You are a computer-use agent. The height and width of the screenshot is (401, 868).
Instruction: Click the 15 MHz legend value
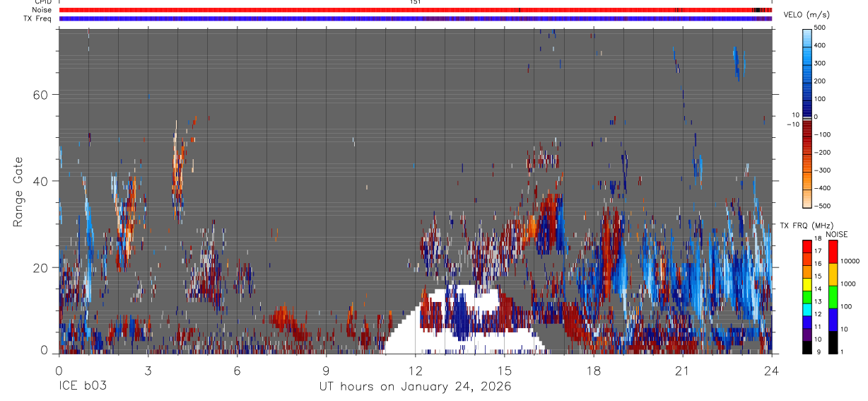(x=819, y=277)
